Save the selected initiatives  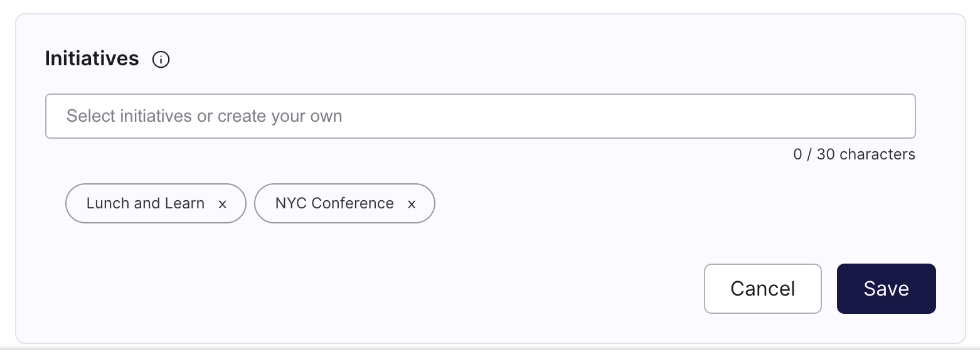point(886,289)
